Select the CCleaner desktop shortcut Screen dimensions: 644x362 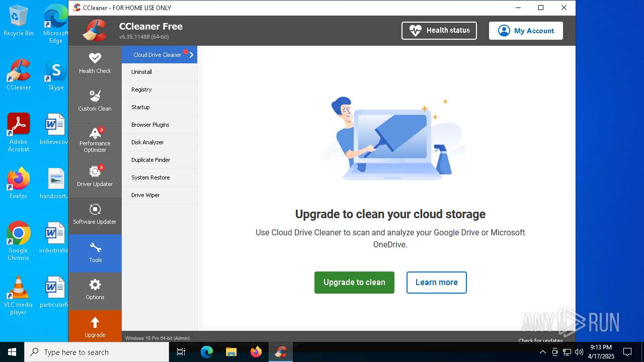(19, 75)
